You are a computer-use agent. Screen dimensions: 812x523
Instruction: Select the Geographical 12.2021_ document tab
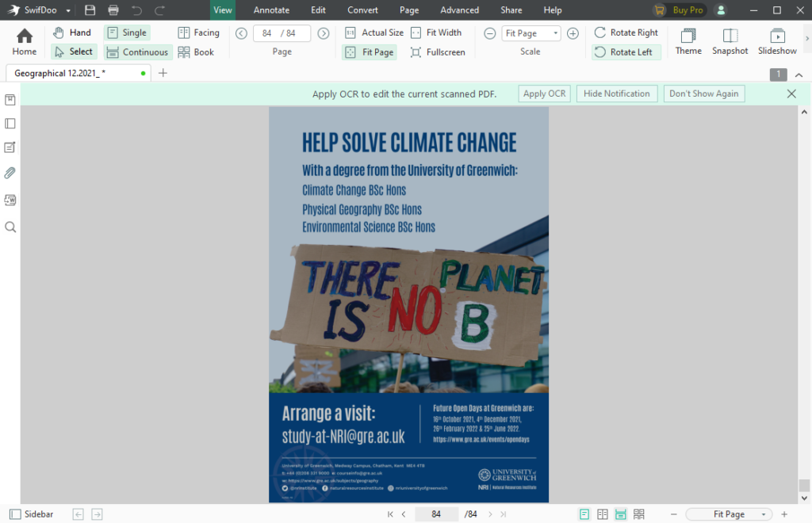pos(78,74)
